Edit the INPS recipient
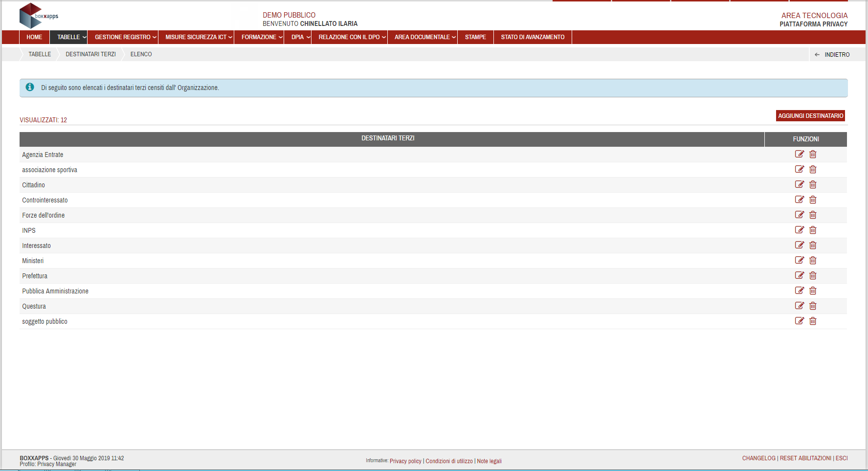The image size is (868, 471). click(800, 230)
